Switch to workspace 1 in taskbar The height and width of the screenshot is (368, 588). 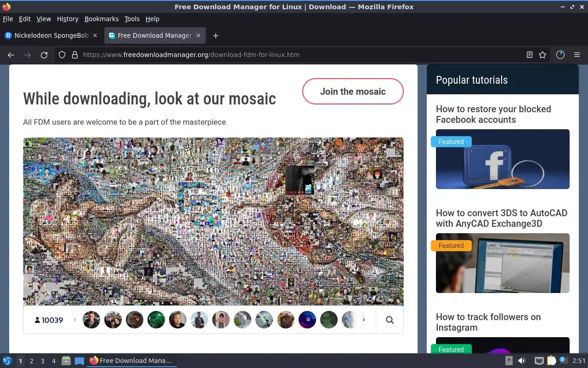click(x=20, y=361)
